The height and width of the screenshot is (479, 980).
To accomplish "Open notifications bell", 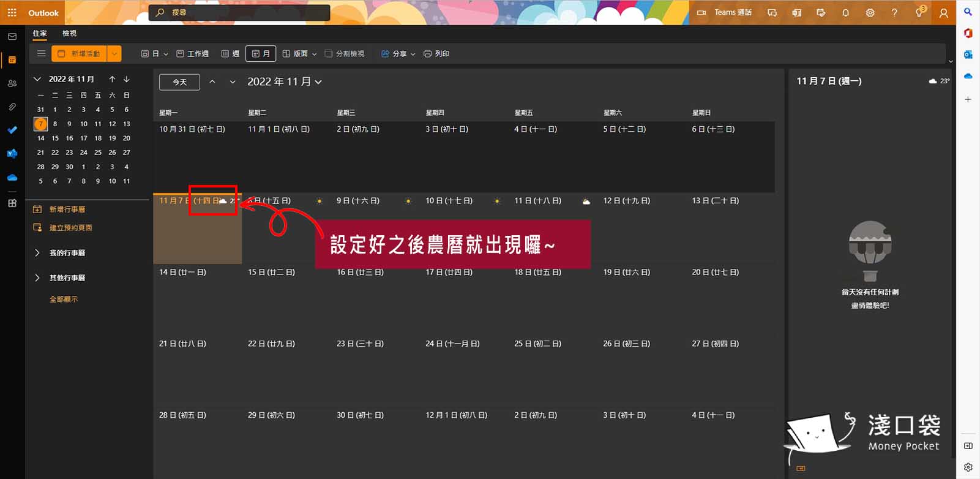I will tap(845, 12).
